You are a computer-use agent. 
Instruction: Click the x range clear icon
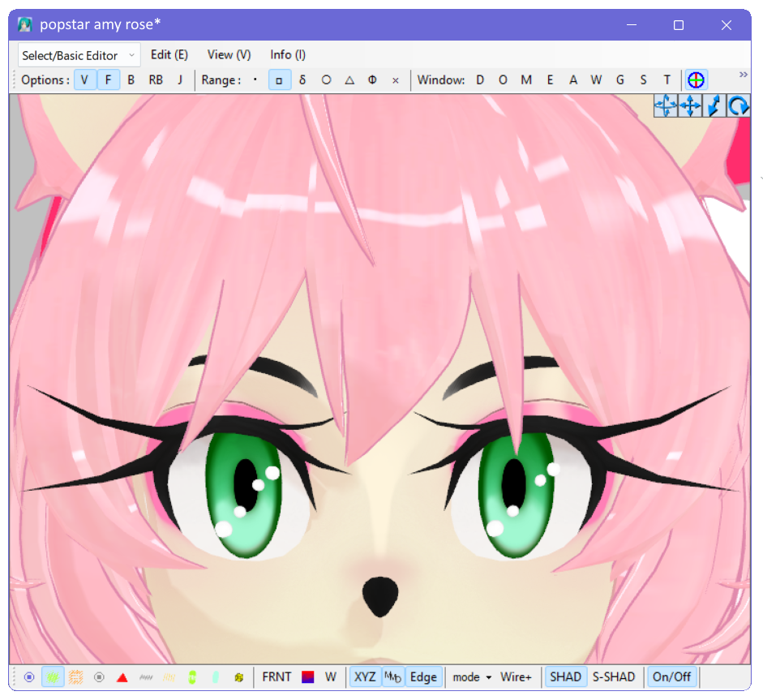396,80
